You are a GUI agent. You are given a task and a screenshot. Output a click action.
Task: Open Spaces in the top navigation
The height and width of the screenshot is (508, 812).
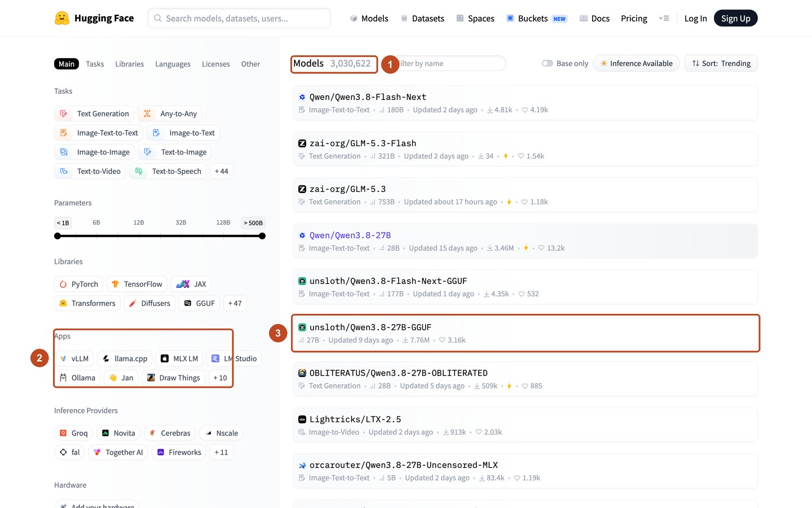[475, 18]
